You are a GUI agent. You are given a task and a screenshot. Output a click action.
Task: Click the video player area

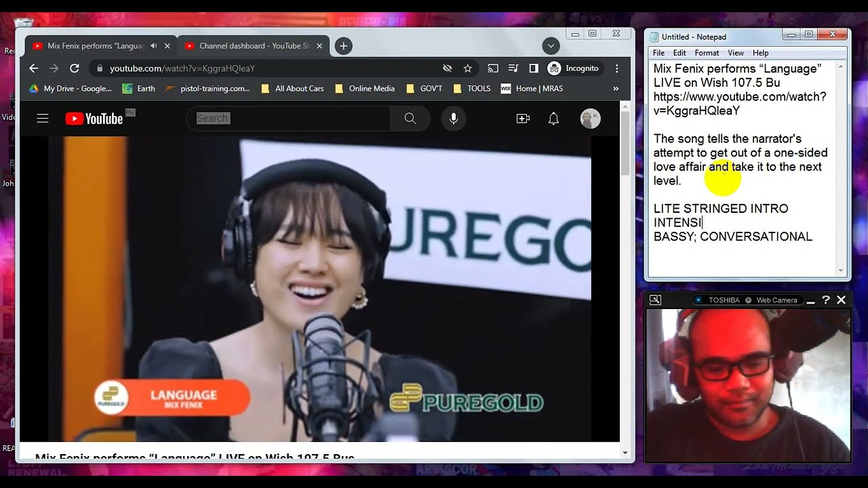(x=319, y=288)
